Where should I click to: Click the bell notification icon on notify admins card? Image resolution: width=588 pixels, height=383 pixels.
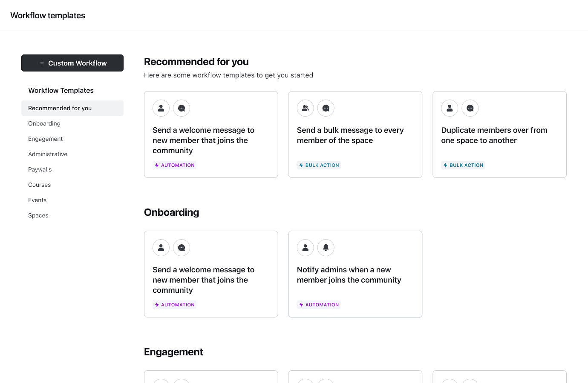pos(326,248)
